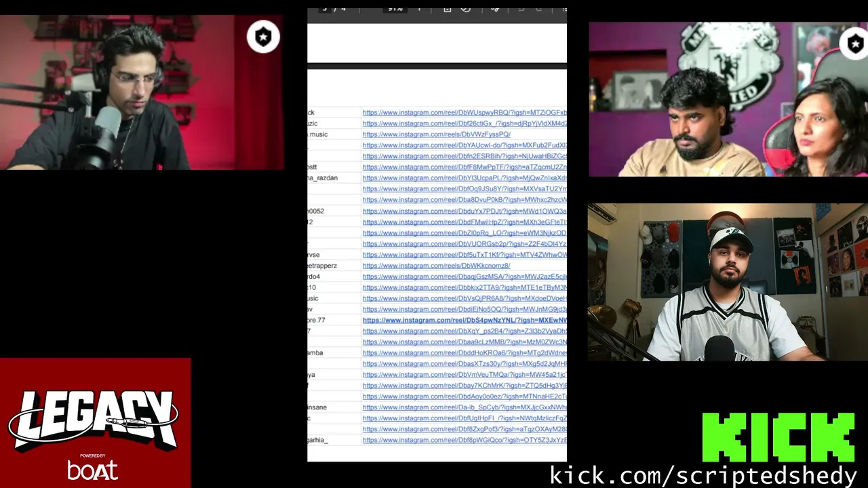This screenshot has width=868, height=488.
Task: Visit the reel link DbZl0pRq_LO
Action: pyautogui.click(x=465, y=232)
